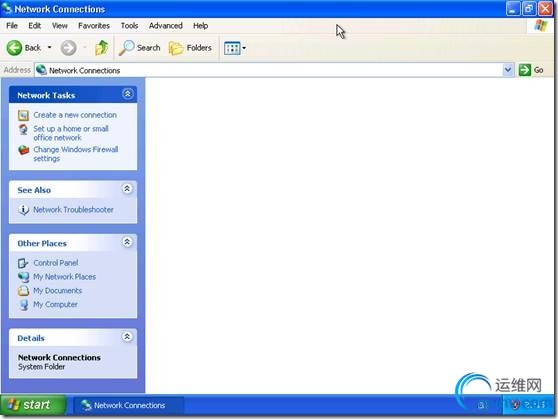Screen dimensions: 558x419
Task: Collapse the Details panel
Action: click(127, 337)
